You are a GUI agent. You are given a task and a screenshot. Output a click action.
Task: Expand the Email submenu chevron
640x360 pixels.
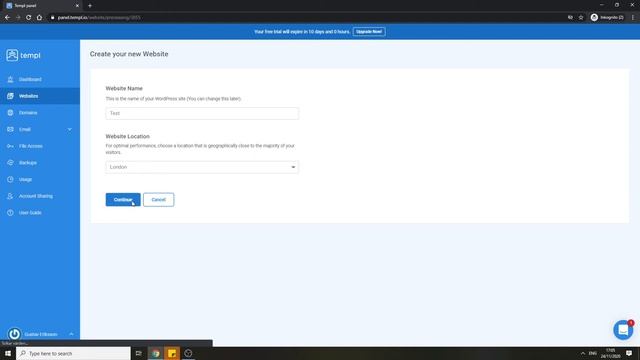(x=69, y=129)
